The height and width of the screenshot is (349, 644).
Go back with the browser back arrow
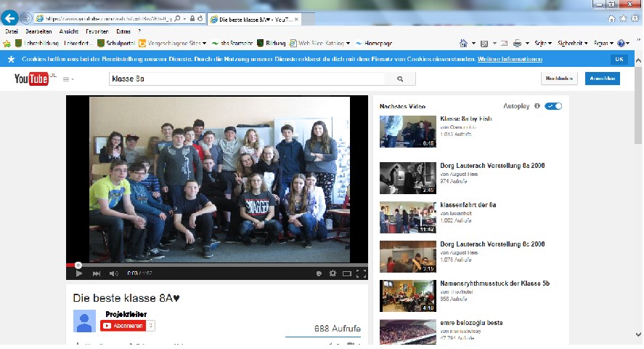tap(9, 18)
